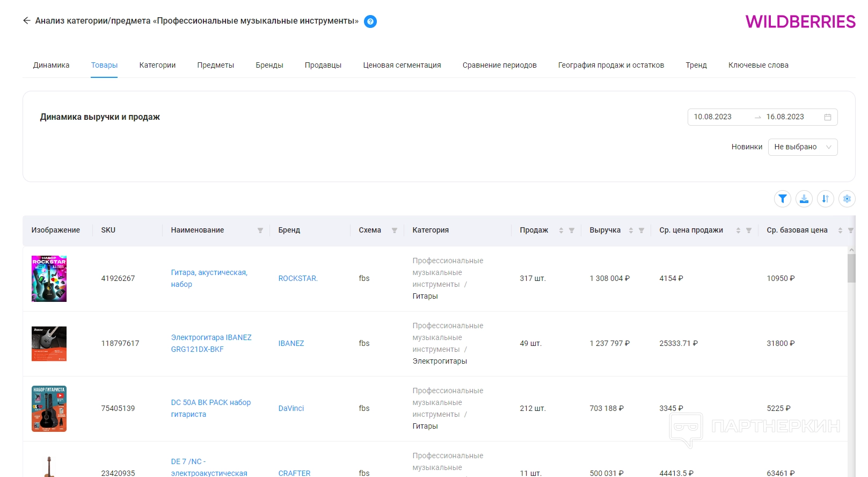Click the ROCKSTAR. brand link

[x=298, y=278]
